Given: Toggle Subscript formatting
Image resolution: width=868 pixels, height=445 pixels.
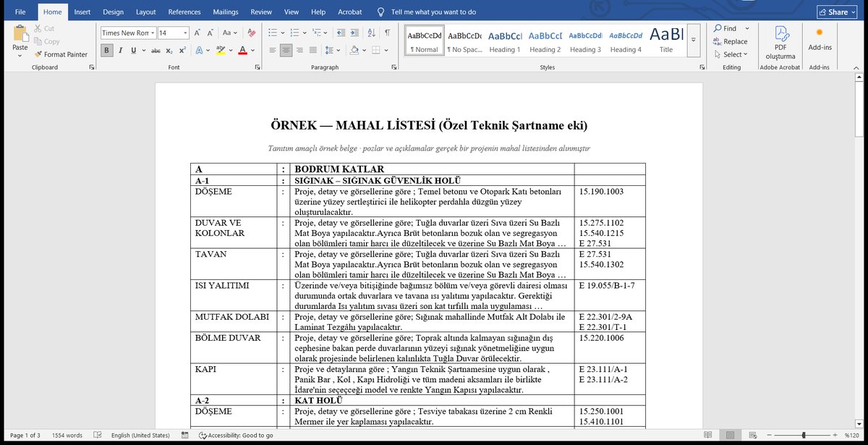Looking at the screenshot, I should 169,50.
